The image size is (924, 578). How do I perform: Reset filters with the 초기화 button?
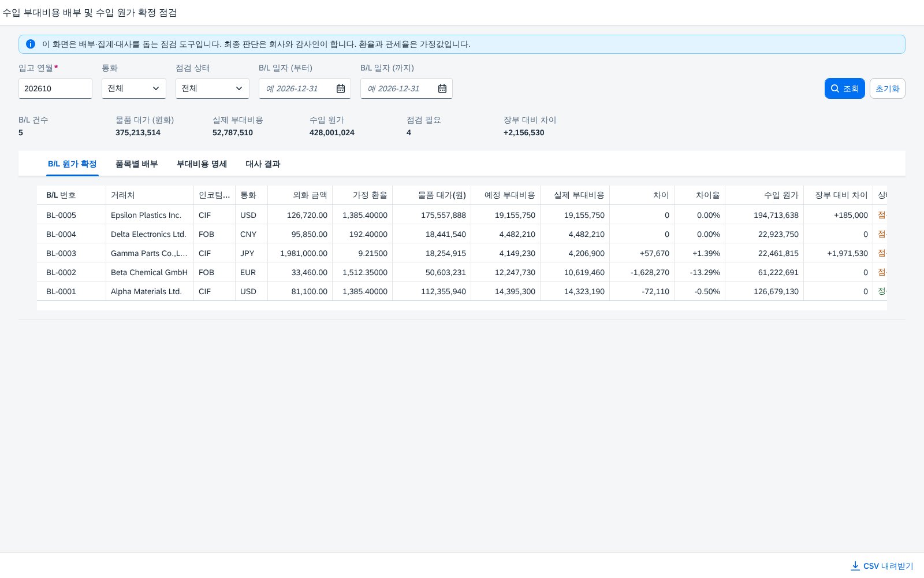click(x=887, y=88)
